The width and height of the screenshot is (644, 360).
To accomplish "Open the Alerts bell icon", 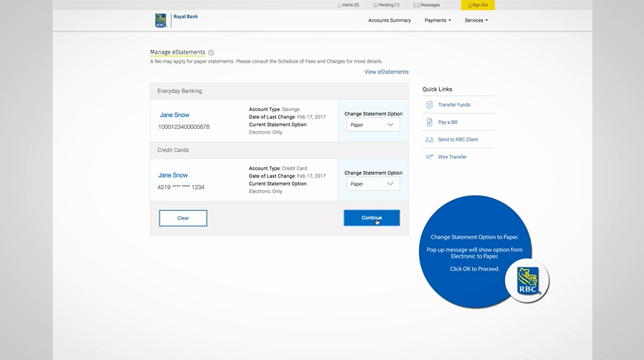I will 340,5.
